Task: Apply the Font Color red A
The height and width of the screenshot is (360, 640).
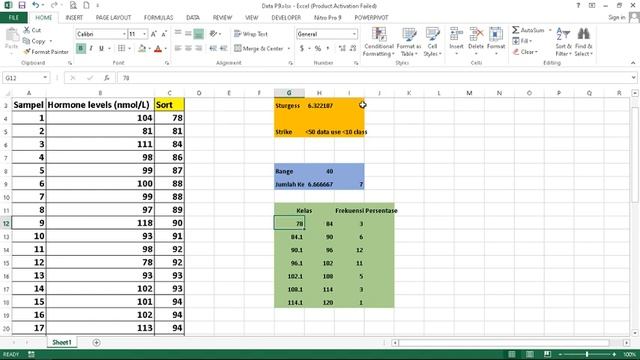Action: click(x=158, y=49)
